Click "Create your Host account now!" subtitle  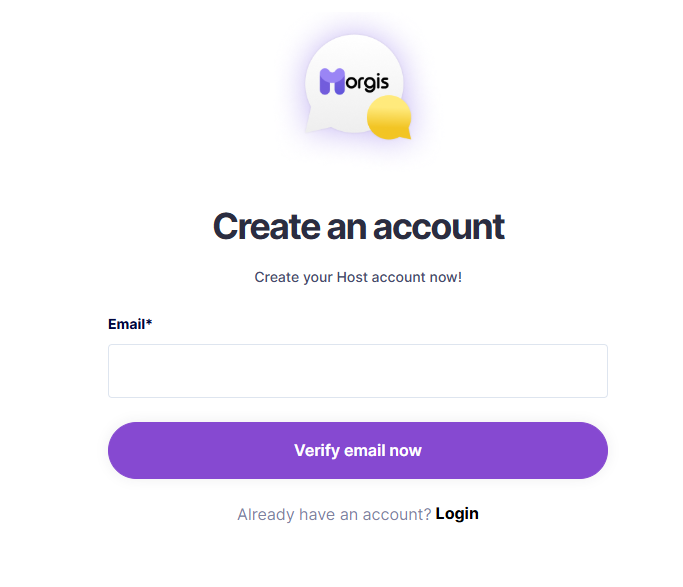coord(358,277)
